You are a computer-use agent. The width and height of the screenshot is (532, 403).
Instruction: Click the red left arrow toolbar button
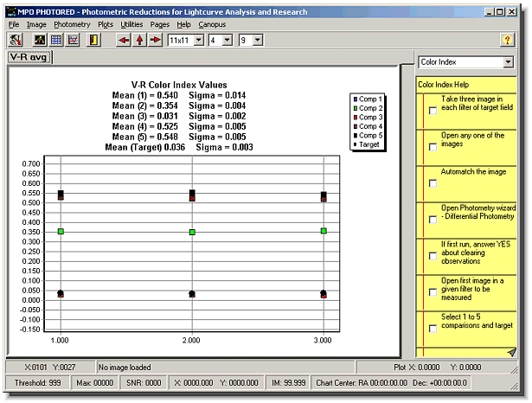pyautogui.click(x=124, y=40)
